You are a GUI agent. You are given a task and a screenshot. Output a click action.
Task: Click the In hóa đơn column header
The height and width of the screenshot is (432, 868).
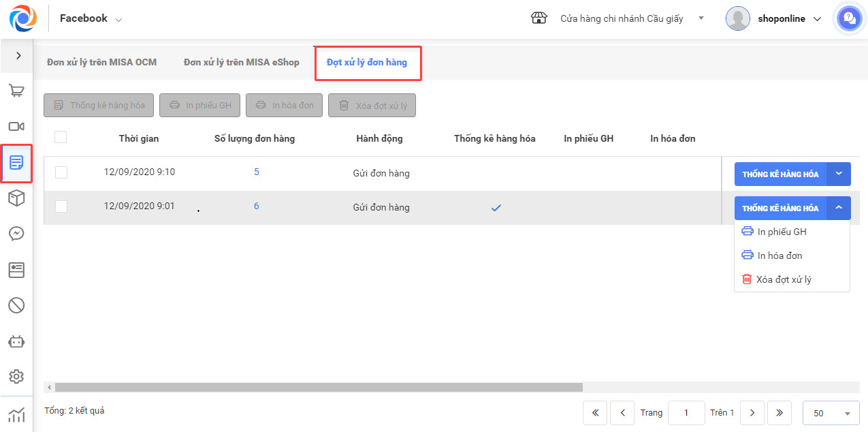click(x=673, y=138)
